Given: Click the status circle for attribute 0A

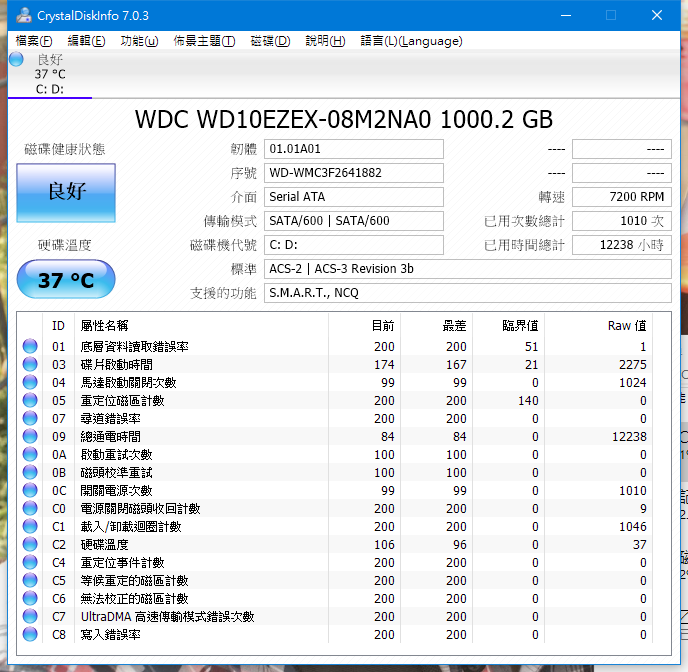Looking at the screenshot, I should coord(30,454).
